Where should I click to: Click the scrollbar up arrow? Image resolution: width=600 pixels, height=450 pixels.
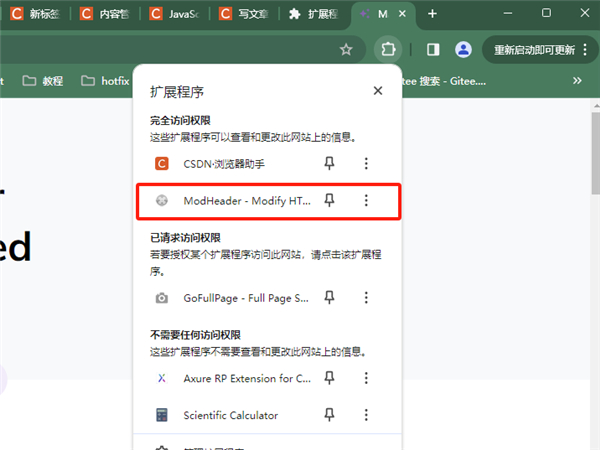[596, 105]
